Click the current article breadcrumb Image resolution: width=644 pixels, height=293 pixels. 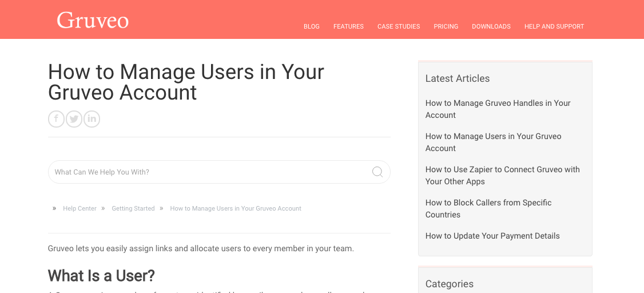point(236,208)
